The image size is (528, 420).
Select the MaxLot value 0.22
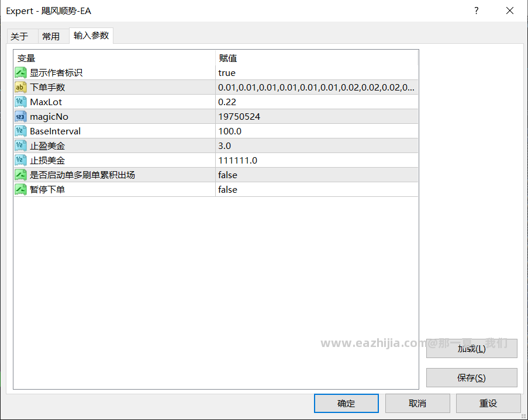[227, 102]
